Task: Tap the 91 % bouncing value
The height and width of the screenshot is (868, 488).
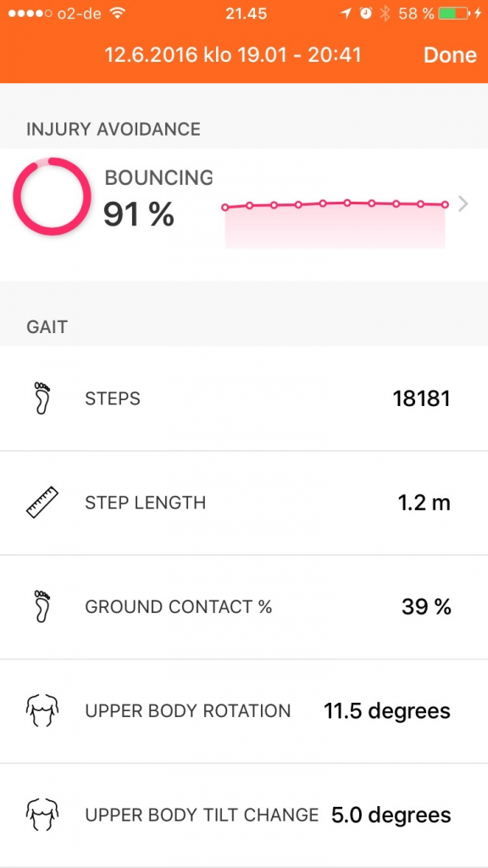Action: click(139, 214)
